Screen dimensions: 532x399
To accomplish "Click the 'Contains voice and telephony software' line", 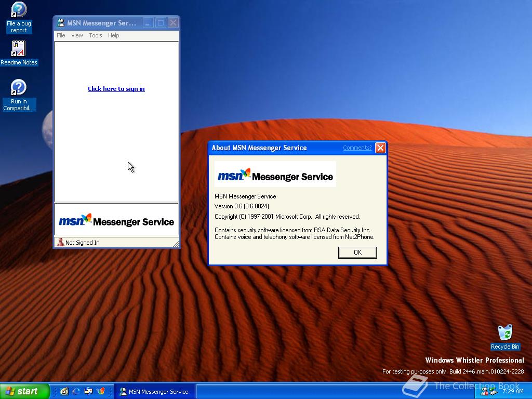I will [x=295, y=237].
